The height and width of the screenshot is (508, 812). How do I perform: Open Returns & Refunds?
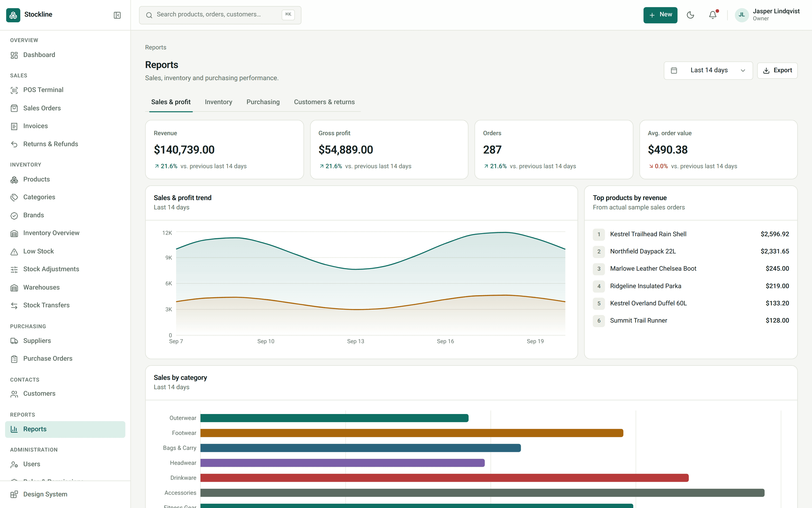65,144
